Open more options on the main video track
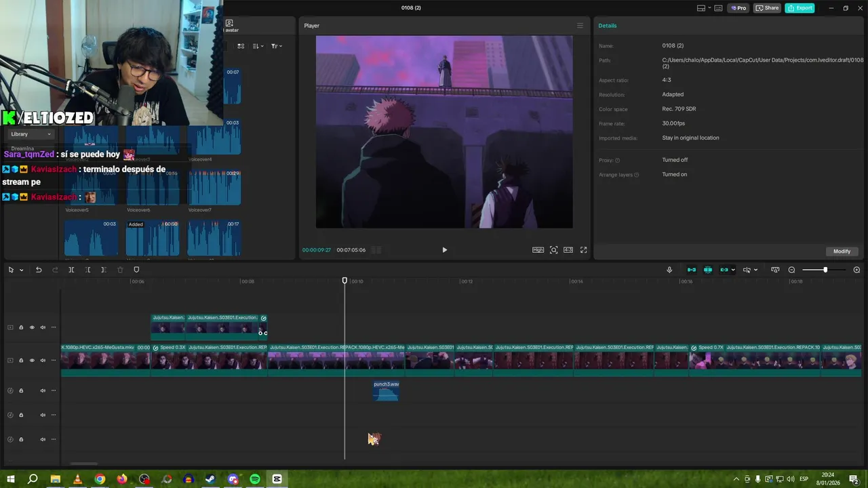 coord(54,361)
